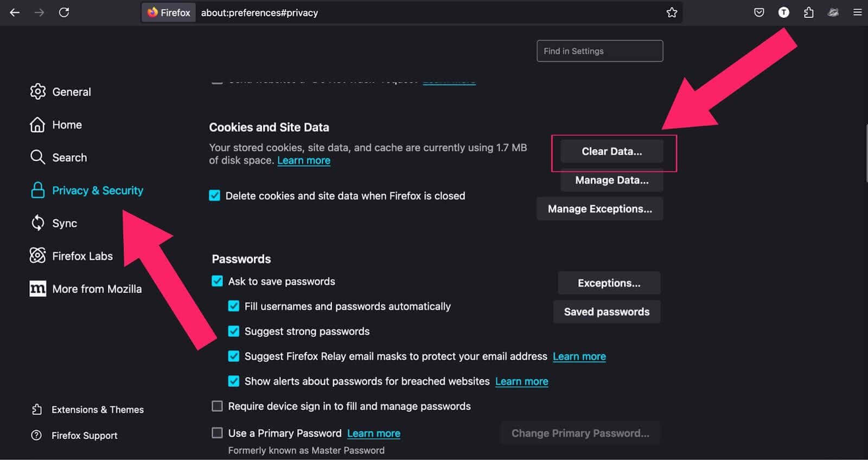Image resolution: width=868 pixels, height=460 pixels.
Task: Enable Require device sign in checkbox
Action: coord(218,406)
